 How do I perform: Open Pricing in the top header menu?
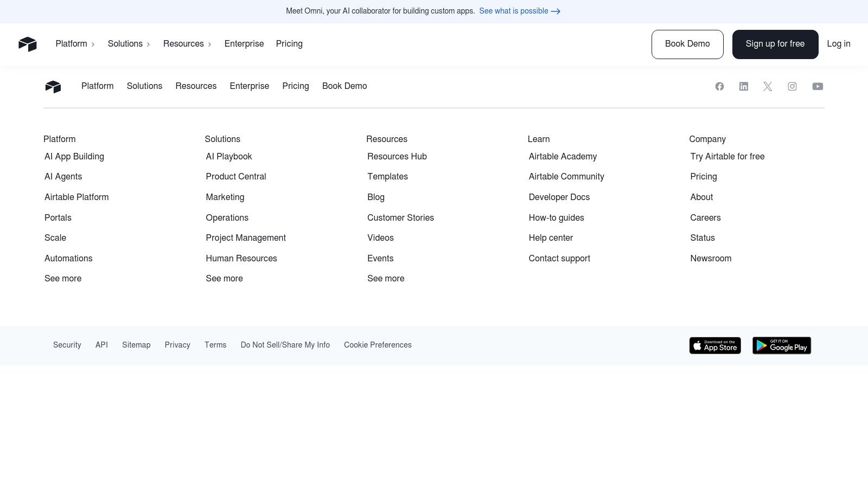(289, 44)
